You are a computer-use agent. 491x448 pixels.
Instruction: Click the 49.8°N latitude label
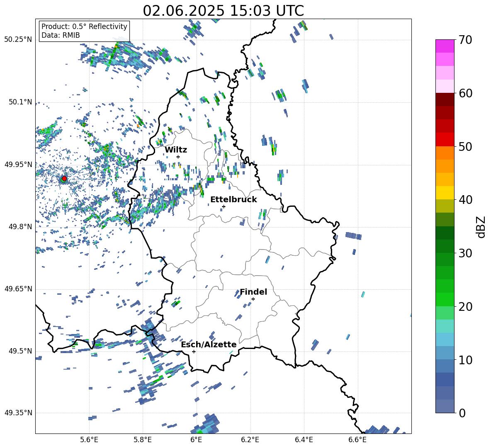tap(20, 227)
